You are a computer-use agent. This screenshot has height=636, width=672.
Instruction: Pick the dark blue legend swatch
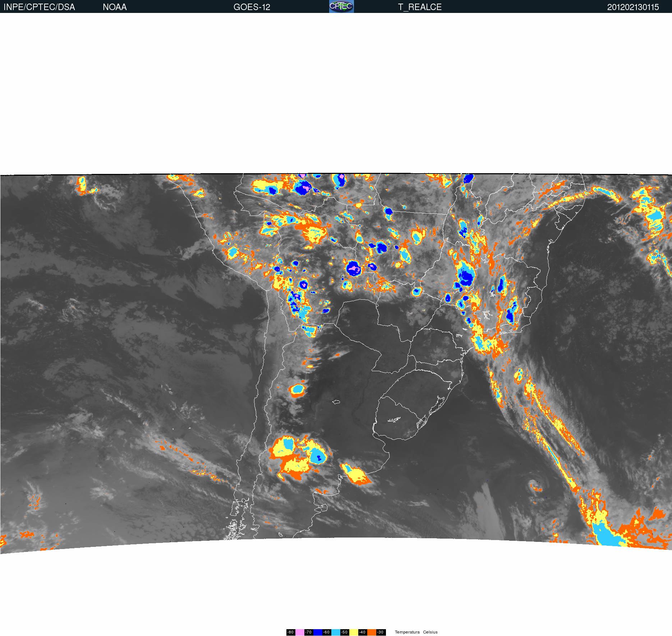[x=318, y=632]
